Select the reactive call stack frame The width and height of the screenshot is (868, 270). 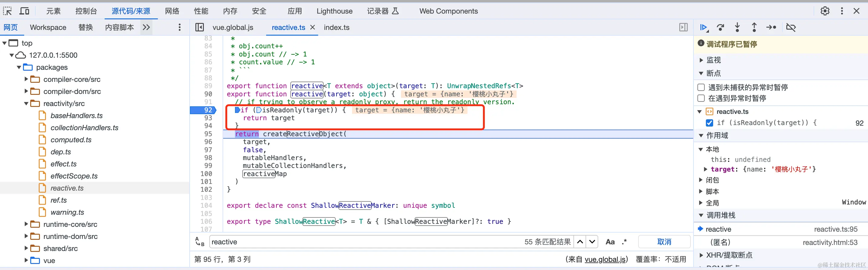(780, 229)
